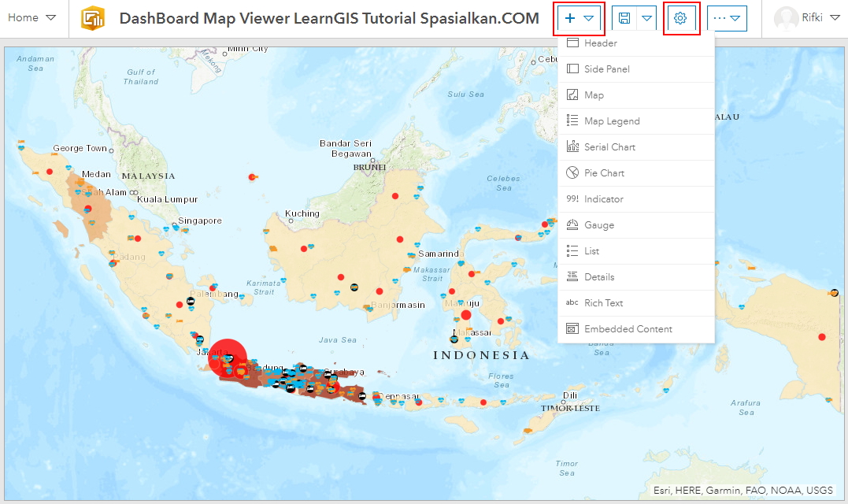Image resolution: width=848 pixels, height=504 pixels.
Task: Open dashboard Settings gear icon
Action: (680, 18)
